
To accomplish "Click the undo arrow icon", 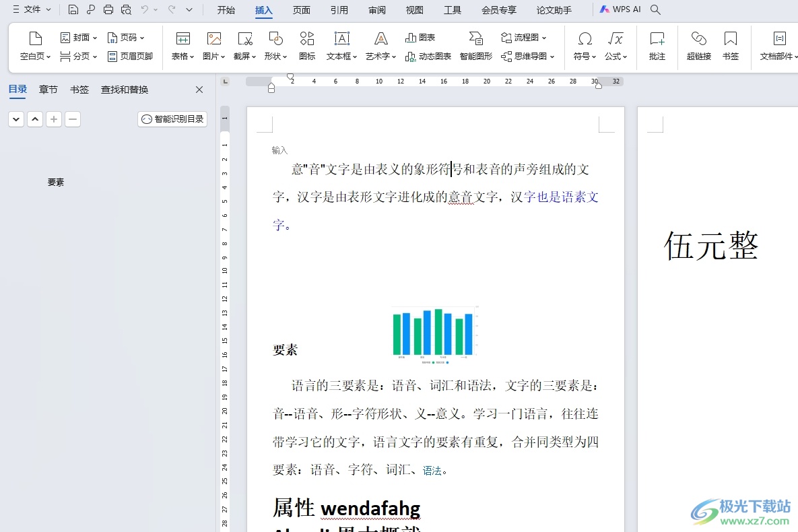I will pos(145,9).
